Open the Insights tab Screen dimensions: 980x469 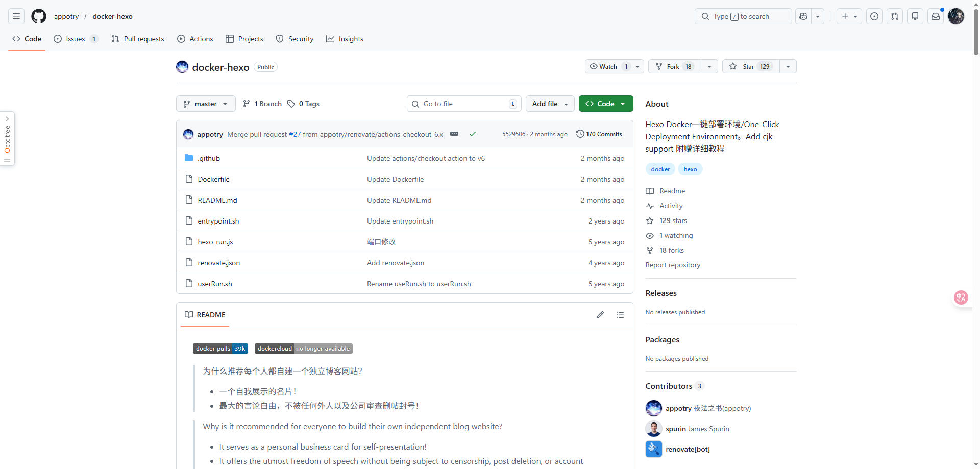(345, 39)
